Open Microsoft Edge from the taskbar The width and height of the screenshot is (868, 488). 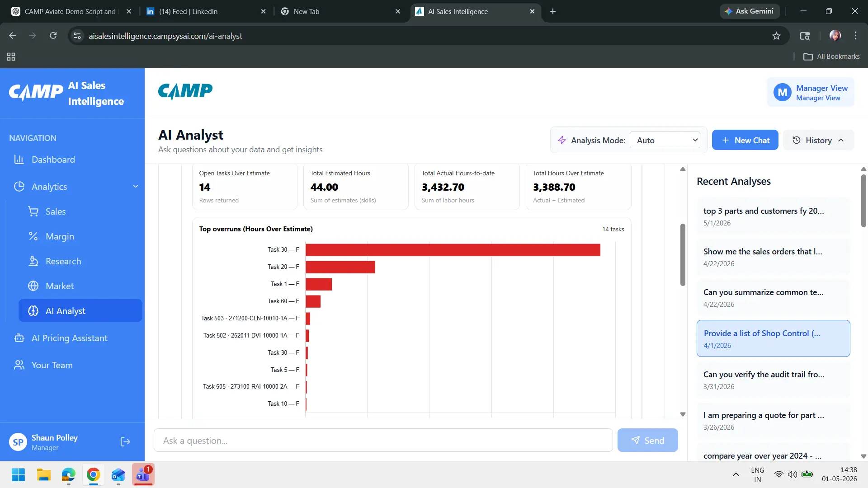[x=68, y=475]
